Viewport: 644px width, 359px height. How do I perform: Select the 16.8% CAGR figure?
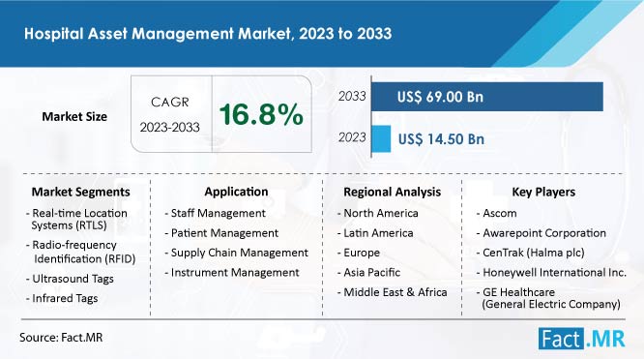click(x=261, y=114)
